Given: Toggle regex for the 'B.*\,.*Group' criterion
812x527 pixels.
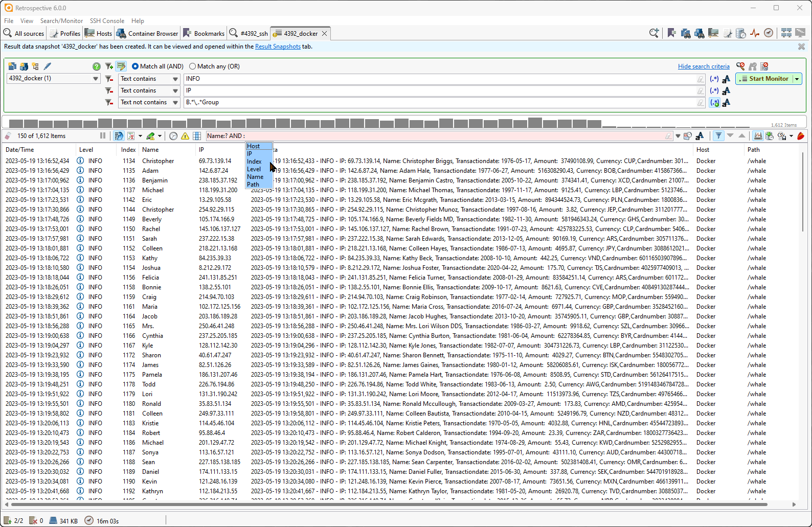Looking at the screenshot, I should coord(714,102).
